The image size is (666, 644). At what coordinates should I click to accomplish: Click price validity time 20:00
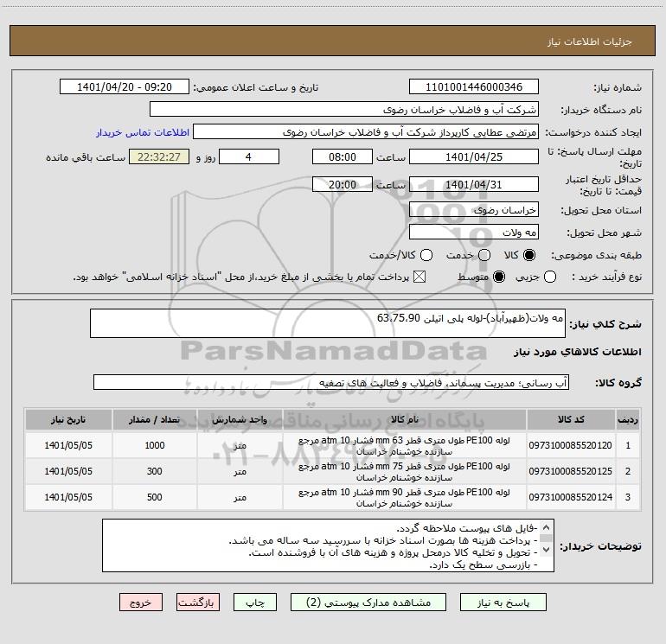(343, 185)
